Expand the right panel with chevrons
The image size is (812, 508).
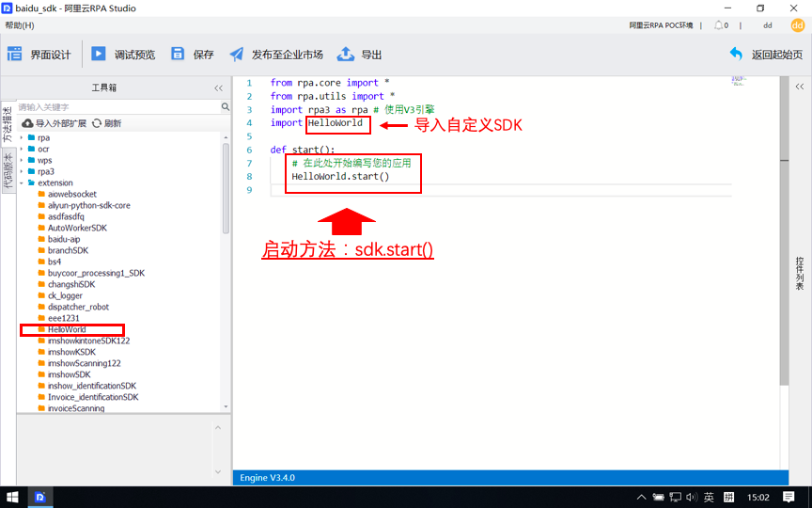(x=800, y=87)
